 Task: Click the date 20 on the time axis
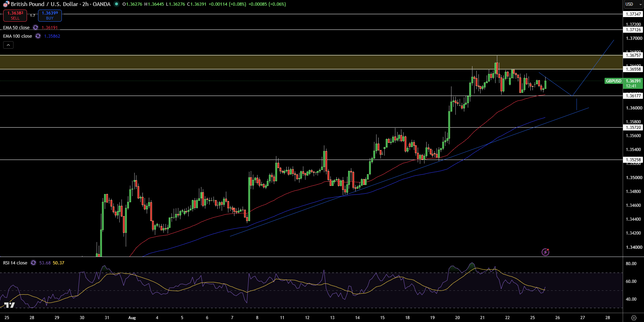pyautogui.click(x=458, y=318)
